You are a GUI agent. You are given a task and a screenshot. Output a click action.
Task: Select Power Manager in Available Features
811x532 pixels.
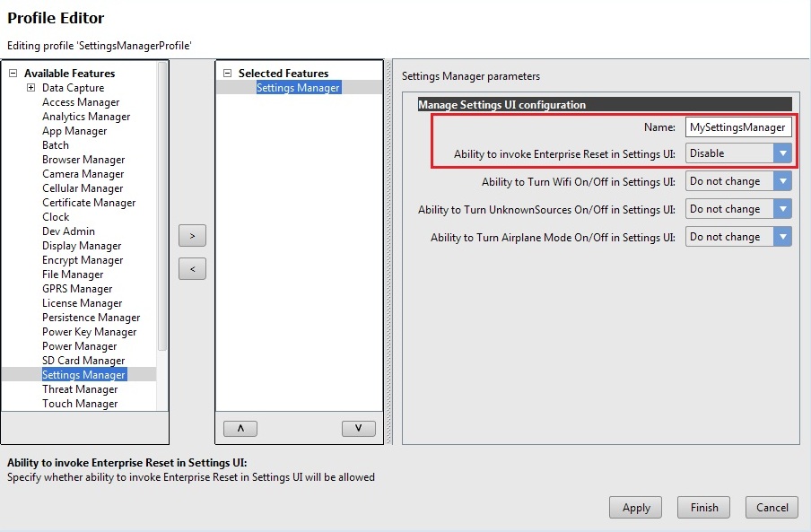[x=79, y=346]
